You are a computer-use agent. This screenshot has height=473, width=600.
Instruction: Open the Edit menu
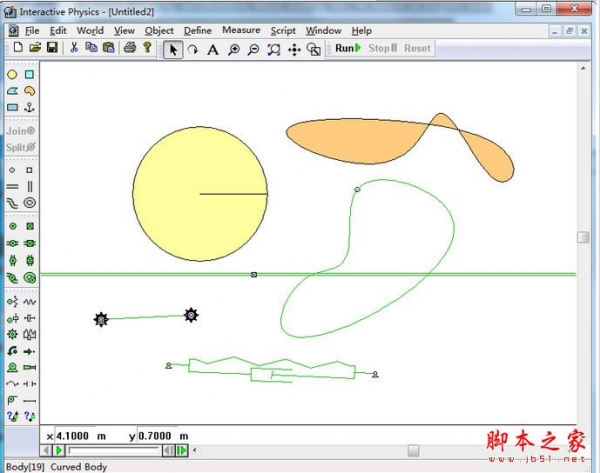[58, 31]
